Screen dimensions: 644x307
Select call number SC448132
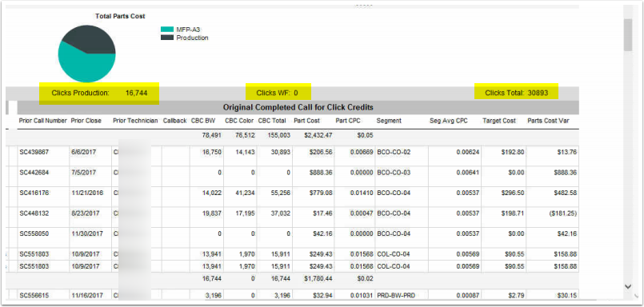[34, 213]
